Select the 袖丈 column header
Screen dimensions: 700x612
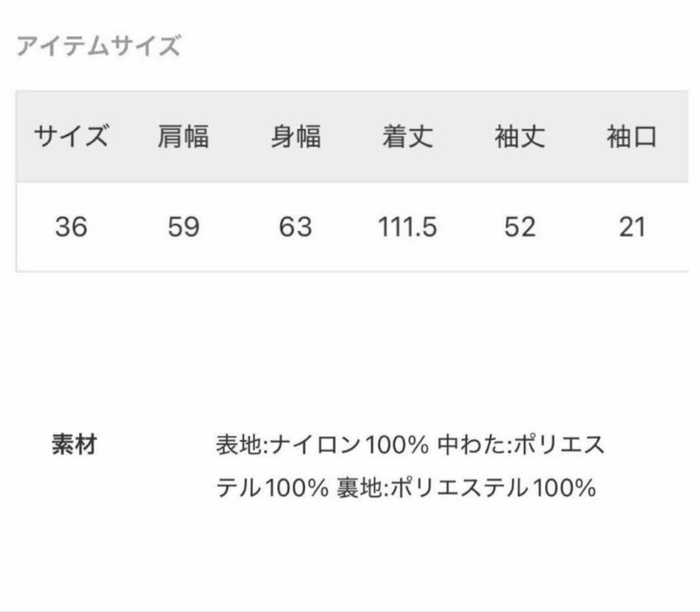click(520, 137)
